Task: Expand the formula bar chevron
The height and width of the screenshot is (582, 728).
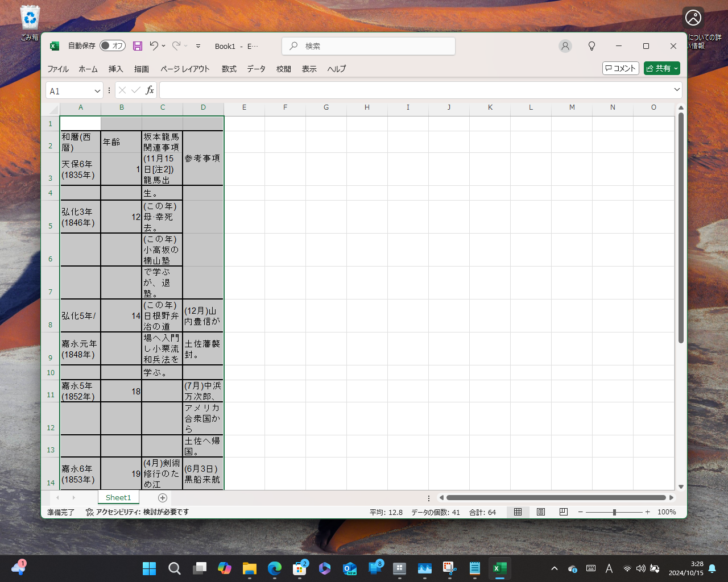Action: [x=677, y=90]
